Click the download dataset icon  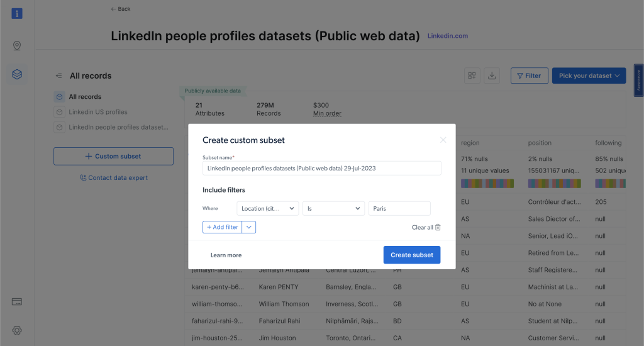[492, 75]
